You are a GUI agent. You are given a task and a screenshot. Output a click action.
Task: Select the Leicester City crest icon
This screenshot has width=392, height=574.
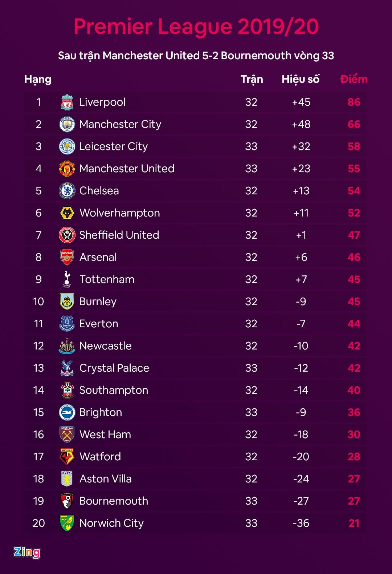[67, 146]
